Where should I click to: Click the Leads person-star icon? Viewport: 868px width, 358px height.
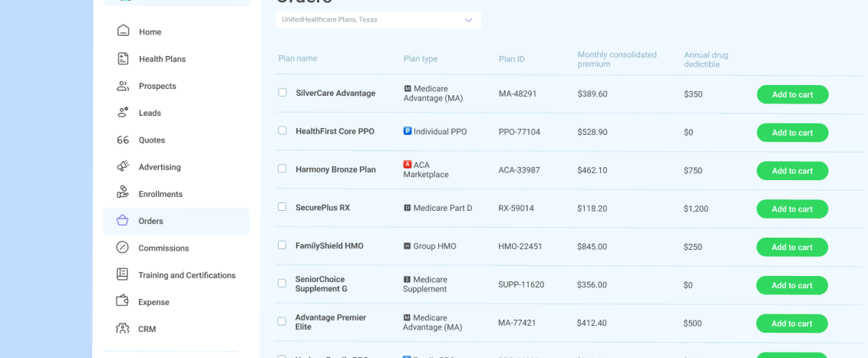click(x=123, y=113)
